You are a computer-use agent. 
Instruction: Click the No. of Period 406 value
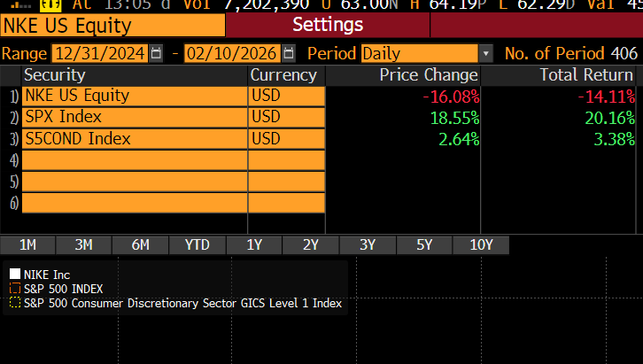pyautogui.click(x=624, y=54)
